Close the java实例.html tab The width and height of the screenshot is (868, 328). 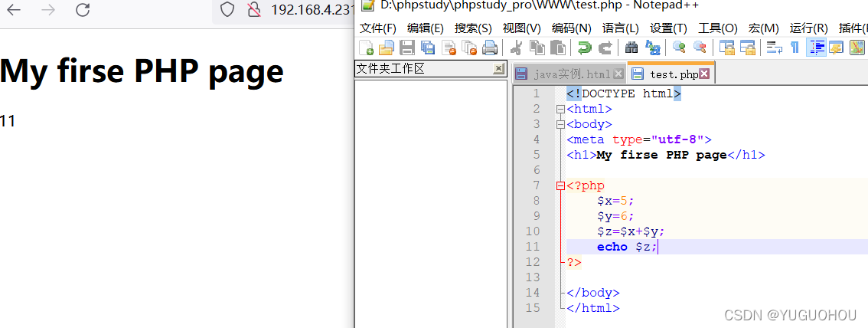click(618, 74)
